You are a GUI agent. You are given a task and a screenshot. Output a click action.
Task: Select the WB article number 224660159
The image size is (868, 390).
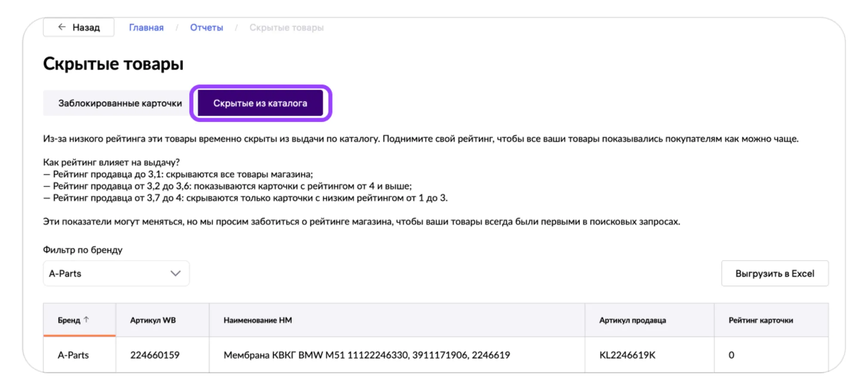(155, 355)
